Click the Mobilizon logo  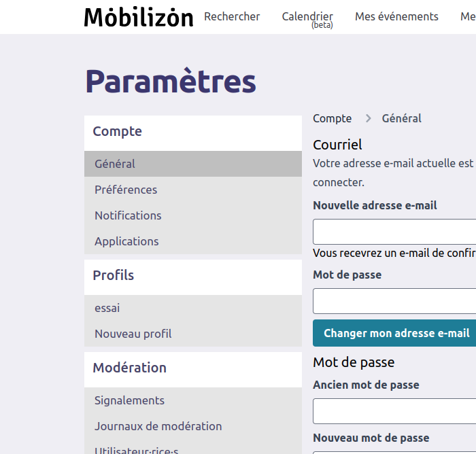pyautogui.click(x=139, y=17)
